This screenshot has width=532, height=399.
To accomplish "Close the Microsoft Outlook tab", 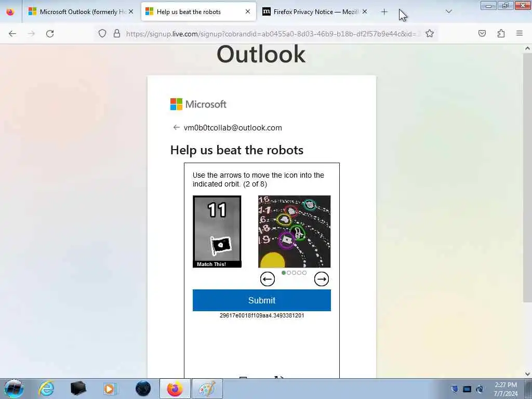I will click(131, 11).
